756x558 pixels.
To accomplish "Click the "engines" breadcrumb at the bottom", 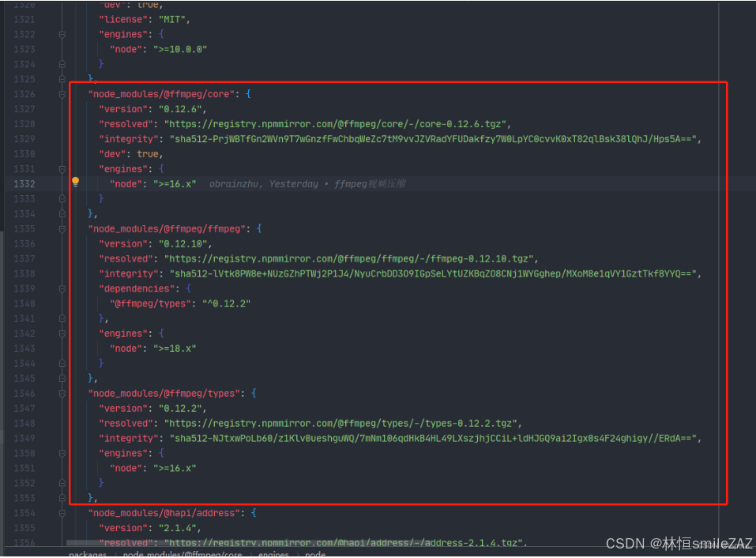I will [273, 554].
